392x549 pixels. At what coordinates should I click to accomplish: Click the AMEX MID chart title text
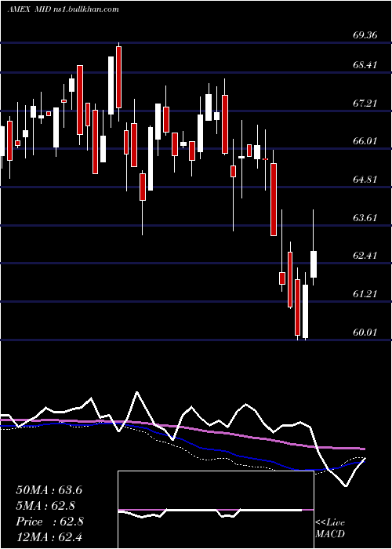coord(64,9)
